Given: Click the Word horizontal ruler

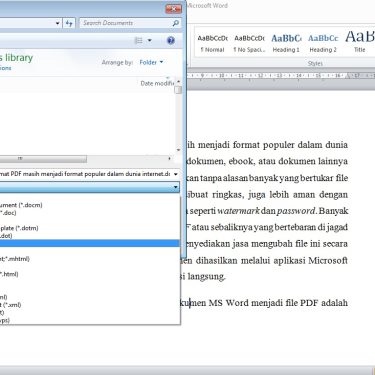Looking at the screenshot, I should point(281,76).
